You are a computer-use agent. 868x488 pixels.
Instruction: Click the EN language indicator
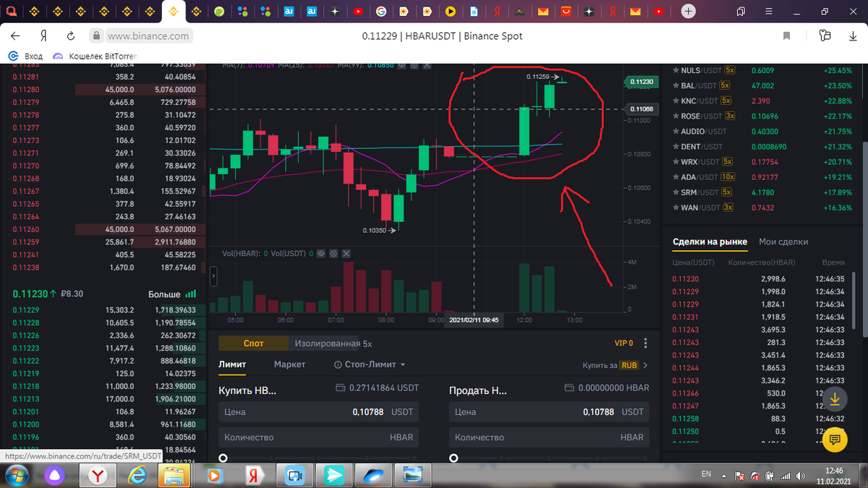coord(706,474)
